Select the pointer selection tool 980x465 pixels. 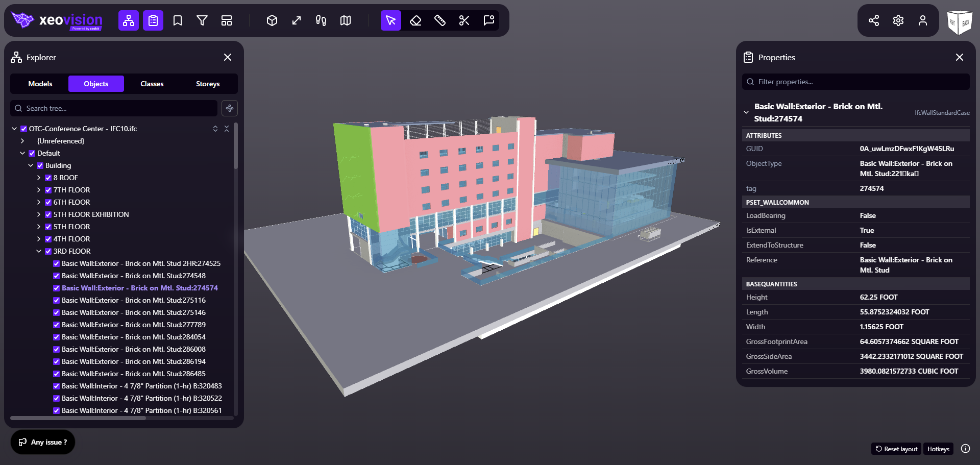[391, 20]
